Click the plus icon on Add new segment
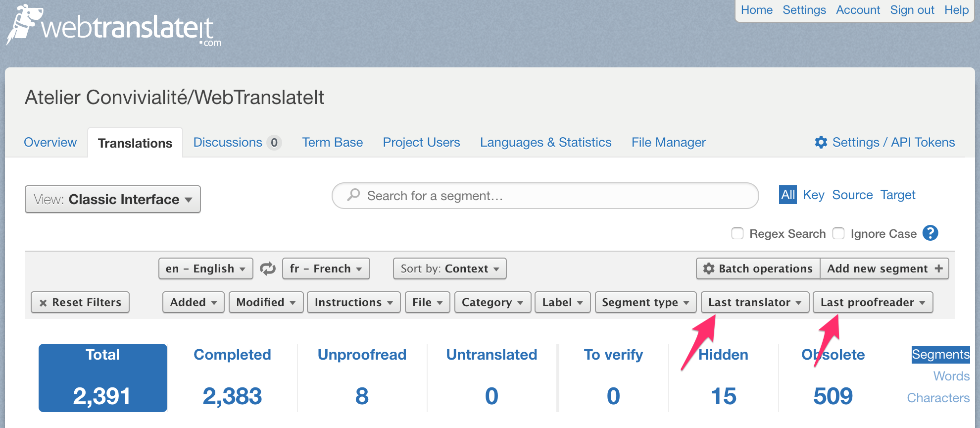Image resolution: width=980 pixels, height=428 pixels. pyautogui.click(x=938, y=268)
